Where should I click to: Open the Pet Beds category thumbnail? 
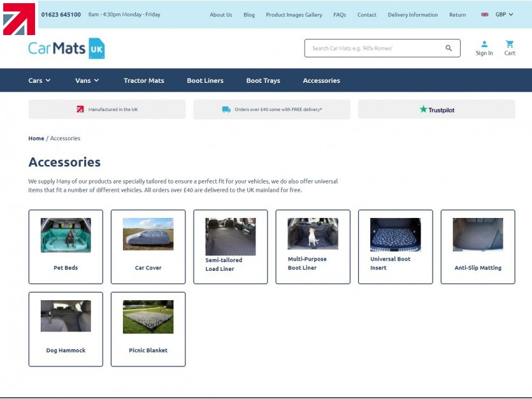[x=66, y=235]
